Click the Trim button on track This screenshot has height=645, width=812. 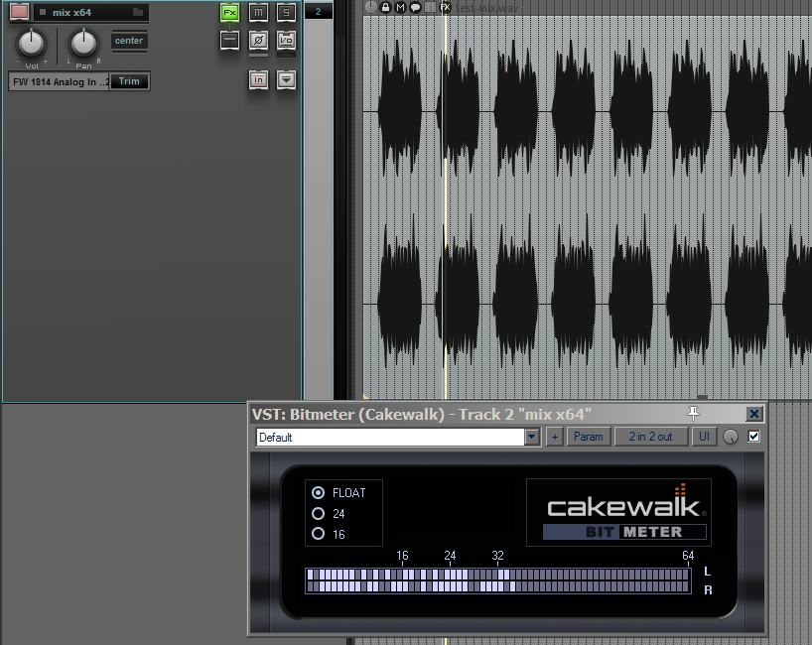(129, 81)
